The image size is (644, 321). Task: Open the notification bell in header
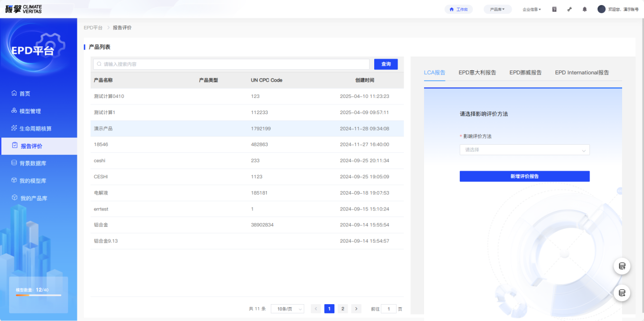(584, 9)
